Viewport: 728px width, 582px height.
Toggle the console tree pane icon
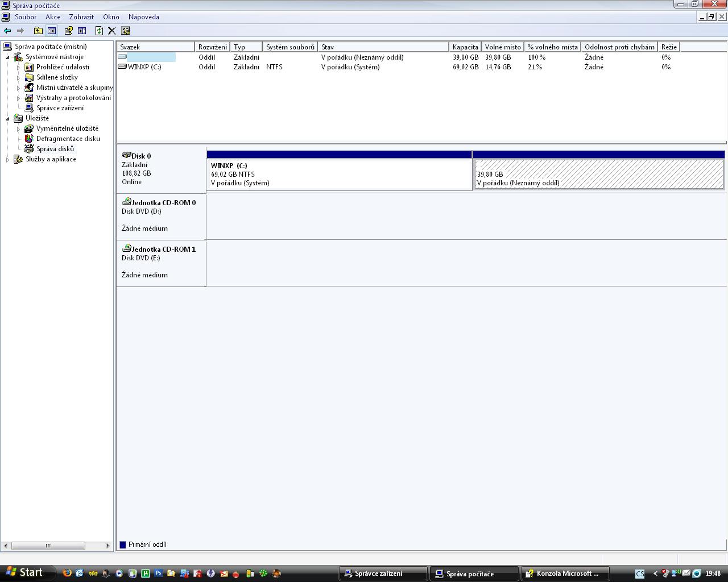[52, 31]
